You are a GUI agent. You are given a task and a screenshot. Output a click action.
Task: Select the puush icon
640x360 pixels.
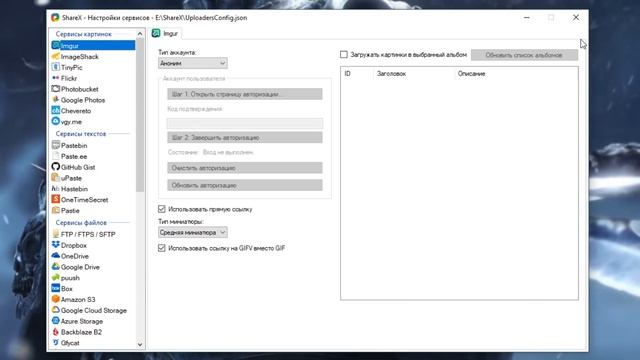pos(56,278)
